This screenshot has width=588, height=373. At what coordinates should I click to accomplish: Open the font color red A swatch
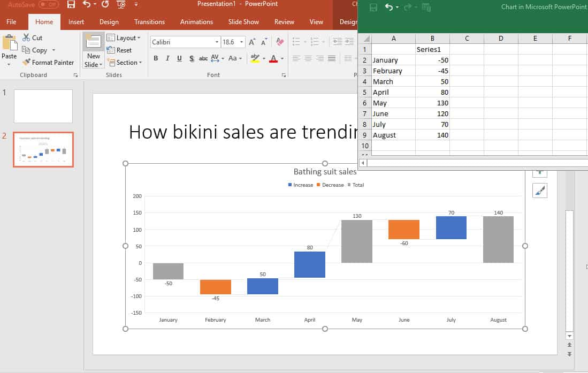273,58
